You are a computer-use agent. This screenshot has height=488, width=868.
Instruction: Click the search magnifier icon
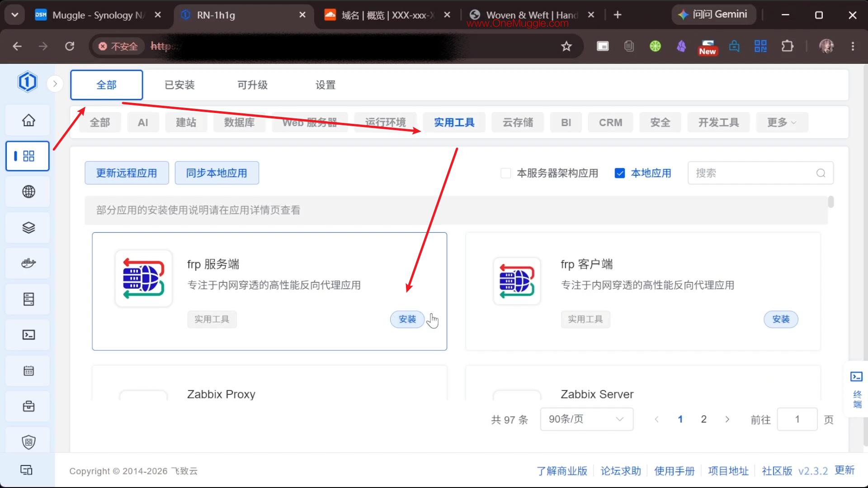coord(821,173)
